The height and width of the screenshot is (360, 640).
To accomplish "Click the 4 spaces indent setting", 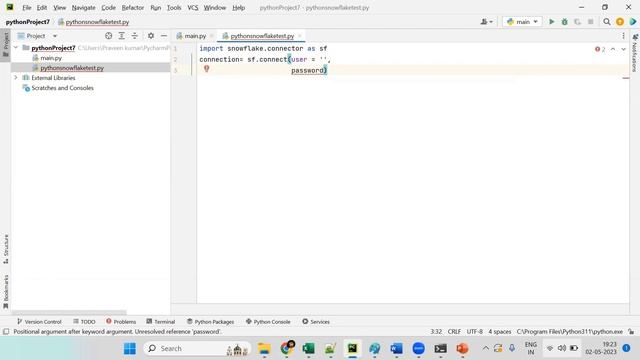I will (x=500, y=332).
